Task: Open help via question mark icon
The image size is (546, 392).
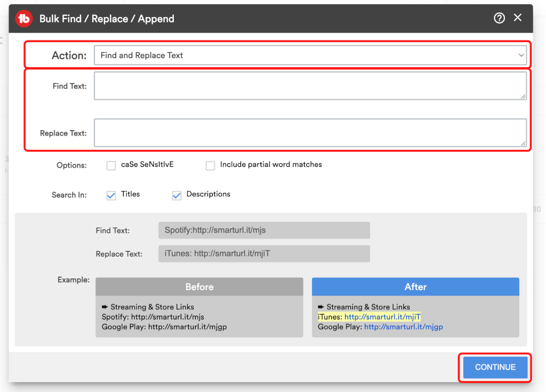Action: (x=499, y=18)
